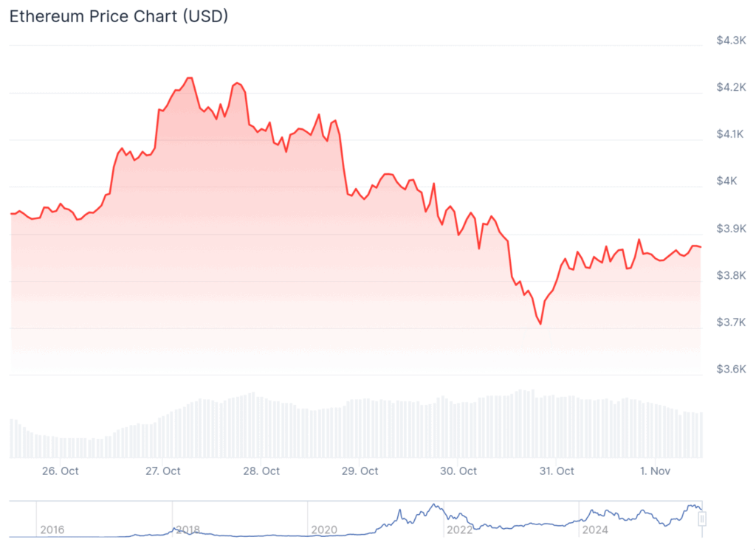Click the 31. Oct date axis label
Viewport: 756px width, 551px height.
(x=557, y=471)
